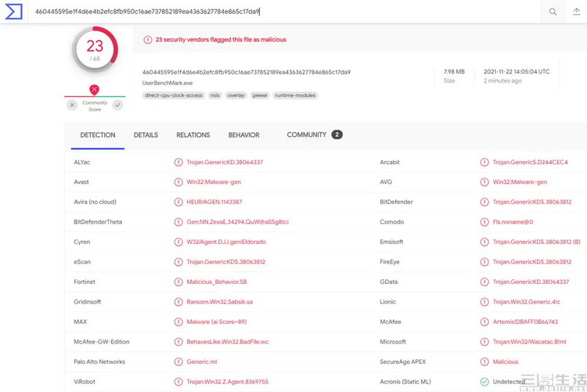Screen dimensions: 587x392
Task: Click the search magnifier icon
Action: coord(553,12)
